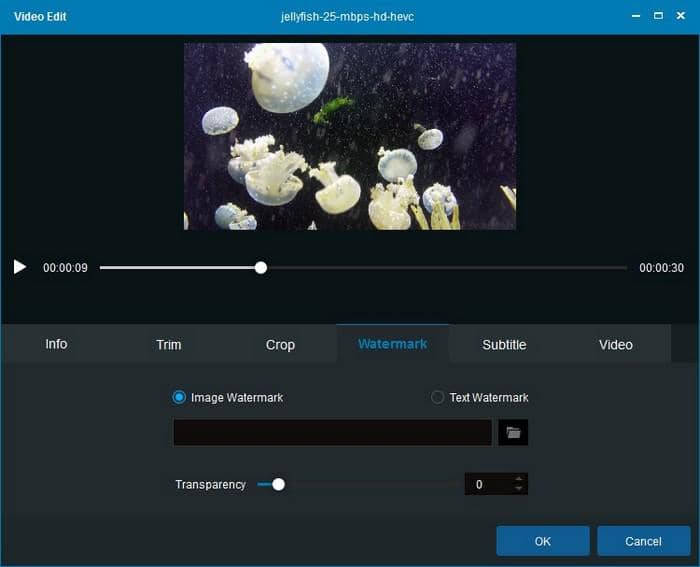The image size is (700, 567).
Task: Open the Trim tab
Action: click(x=169, y=345)
